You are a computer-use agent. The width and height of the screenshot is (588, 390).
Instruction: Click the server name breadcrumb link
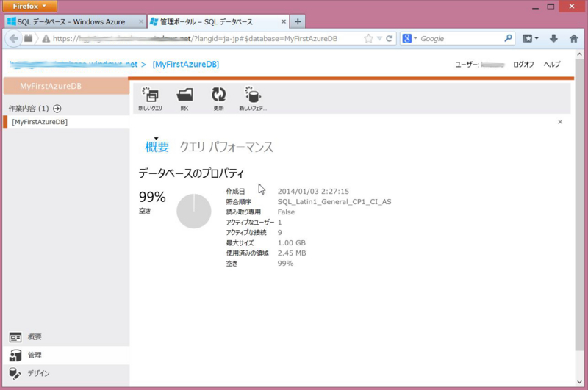click(x=73, y=65)
